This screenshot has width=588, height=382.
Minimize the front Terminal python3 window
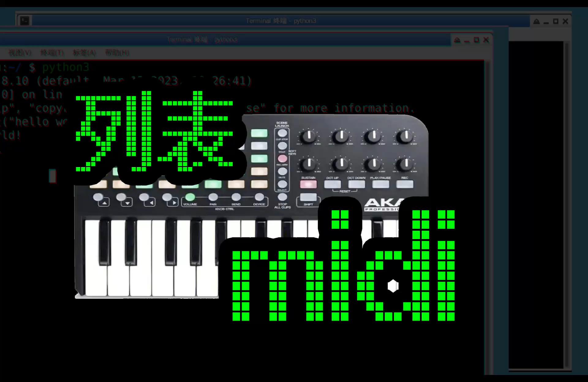tap(467, 41)
